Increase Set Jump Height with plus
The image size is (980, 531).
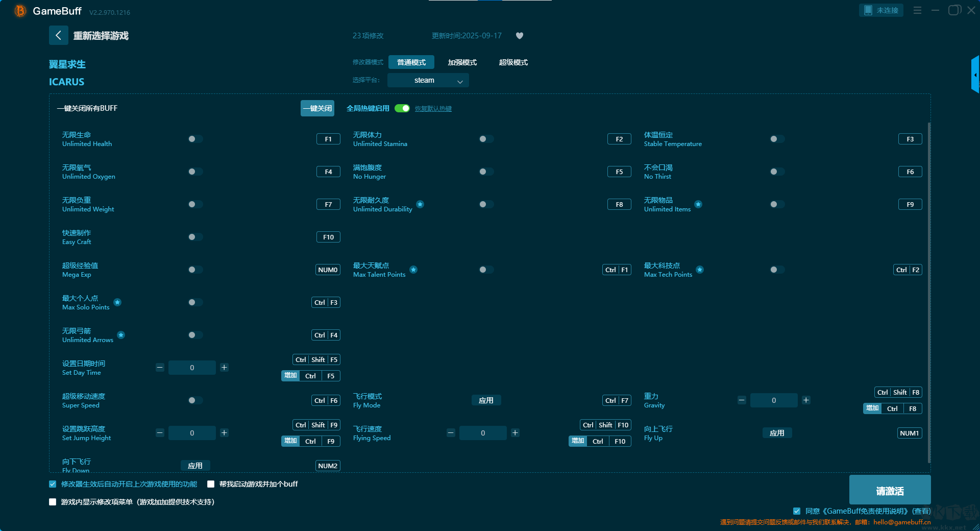(x=224, y=433)
